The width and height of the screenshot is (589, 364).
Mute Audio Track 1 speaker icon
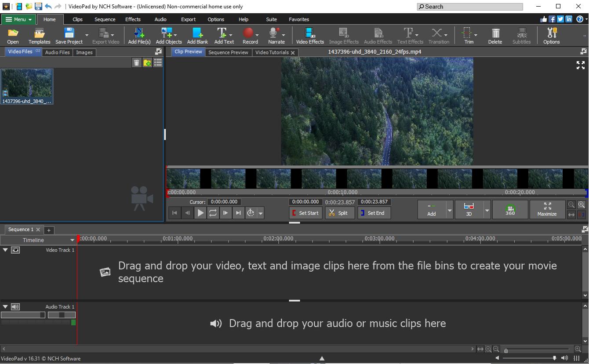tap(16, 306)
